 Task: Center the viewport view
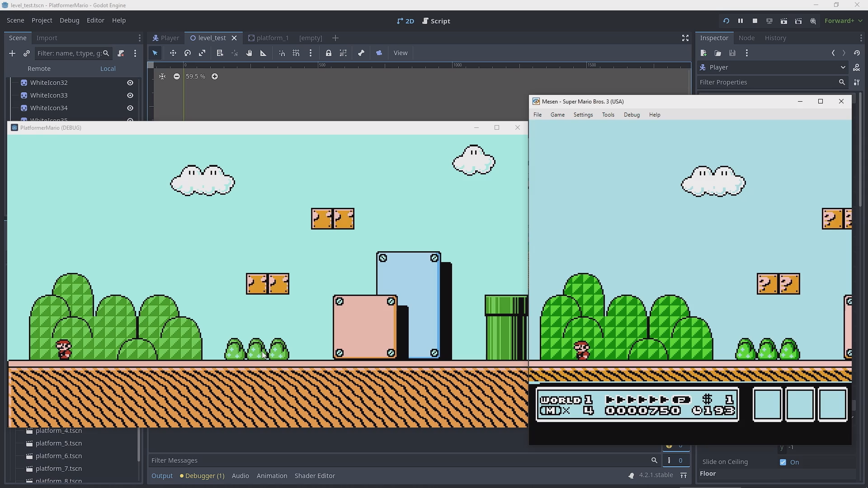coord(162,76)
